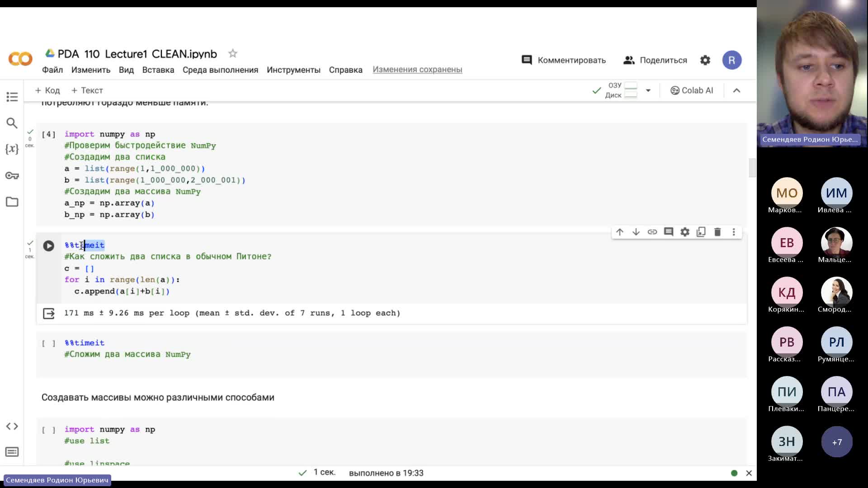
Task: Click participant avatar РВ Рассказ
Action: [x=787, y=342]
